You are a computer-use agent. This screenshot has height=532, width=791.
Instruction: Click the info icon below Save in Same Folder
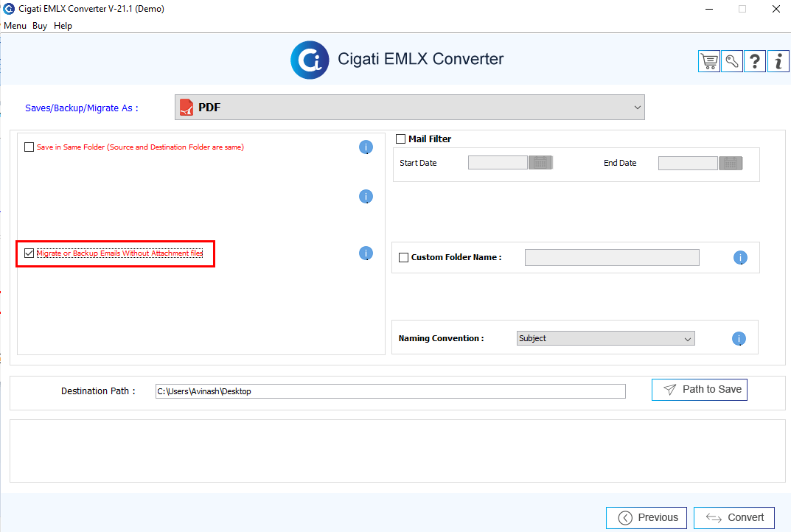366,196
